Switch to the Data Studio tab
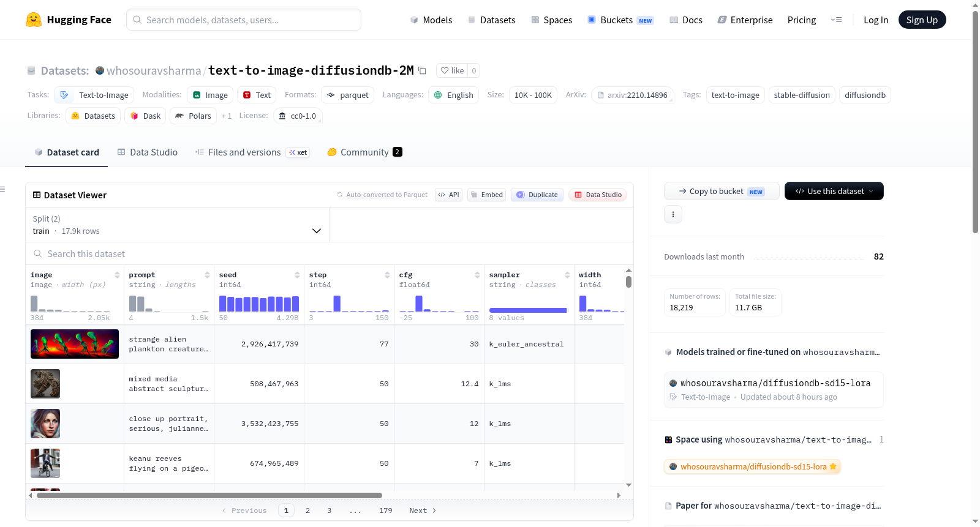980x527 pixels. tap(148, 152)
